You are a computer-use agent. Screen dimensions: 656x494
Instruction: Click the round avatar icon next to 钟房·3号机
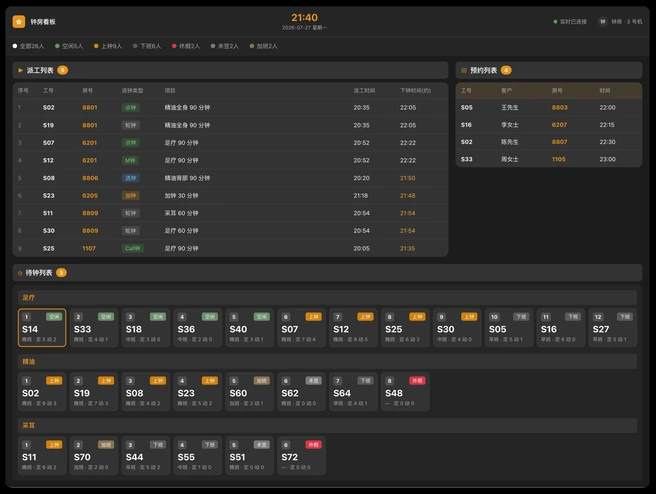coord(602,21)
